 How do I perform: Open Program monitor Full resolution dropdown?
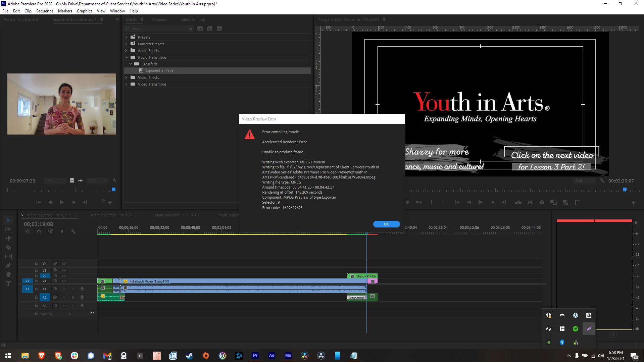(x=584, y=181)
